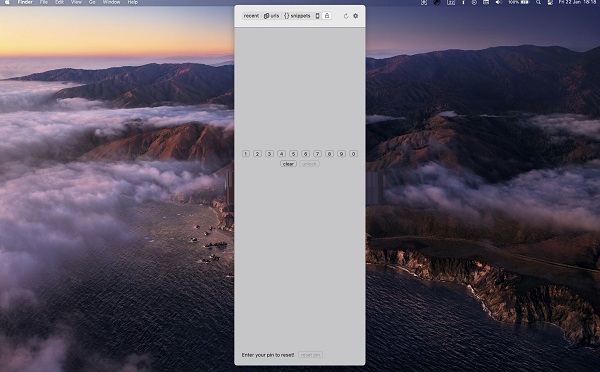This screenshot has width=600, height=372.
Task: Tap pin digit 4
Action: (282, 153)
